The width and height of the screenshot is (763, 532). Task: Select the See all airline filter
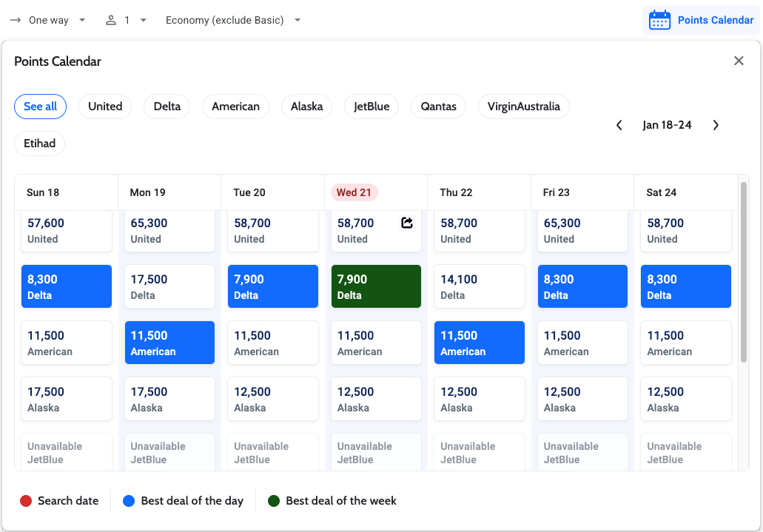pyautogui.click(x=40, y=107)
